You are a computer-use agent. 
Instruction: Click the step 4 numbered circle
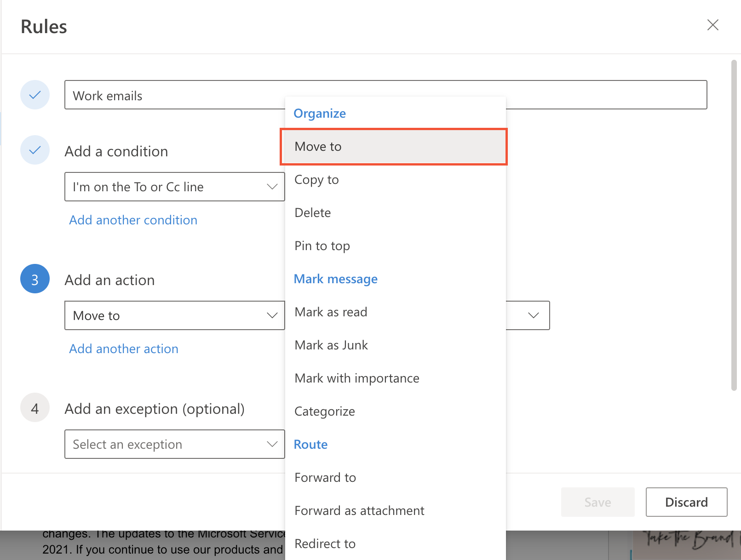pos(35,407)
